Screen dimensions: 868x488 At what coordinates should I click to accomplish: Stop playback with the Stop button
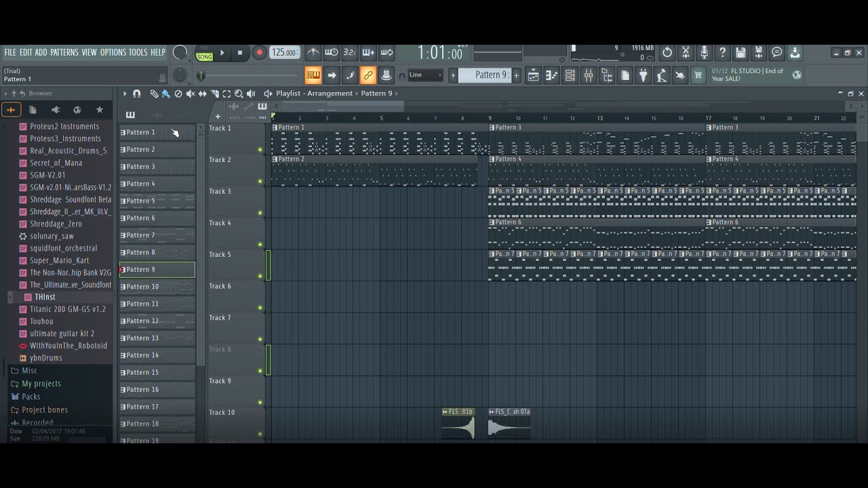239,53
